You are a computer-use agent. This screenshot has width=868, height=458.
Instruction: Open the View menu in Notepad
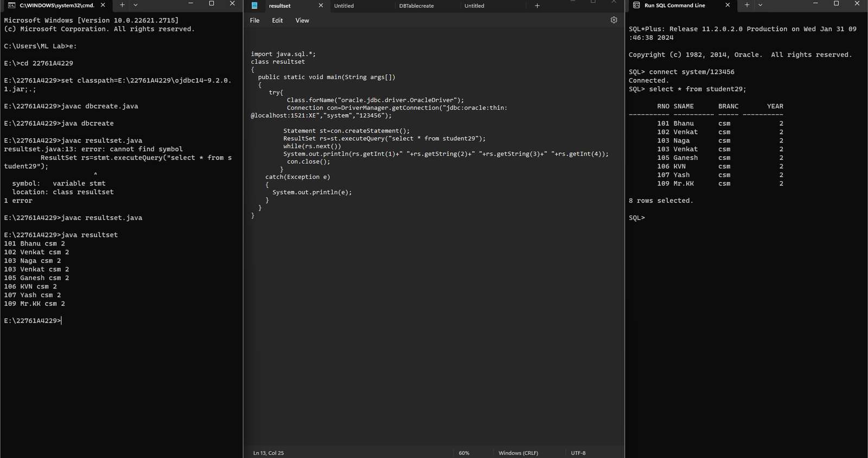[302, 21]
